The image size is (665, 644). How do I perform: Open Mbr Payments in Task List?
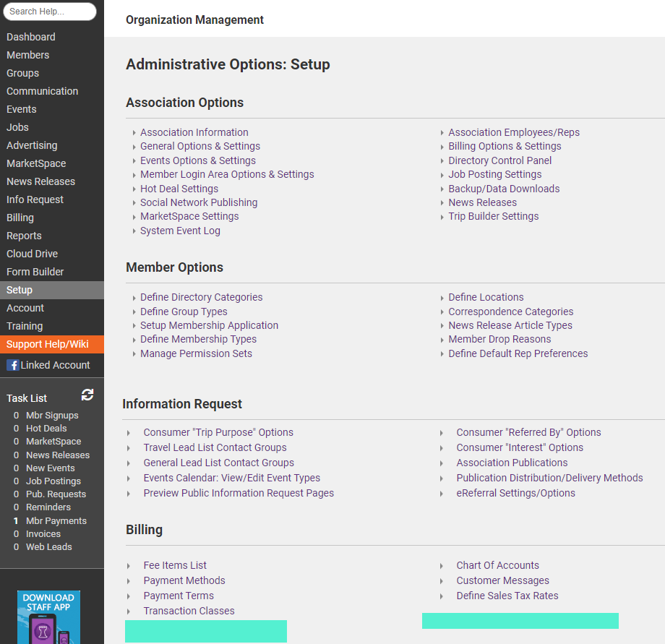(x=56, y=520)
